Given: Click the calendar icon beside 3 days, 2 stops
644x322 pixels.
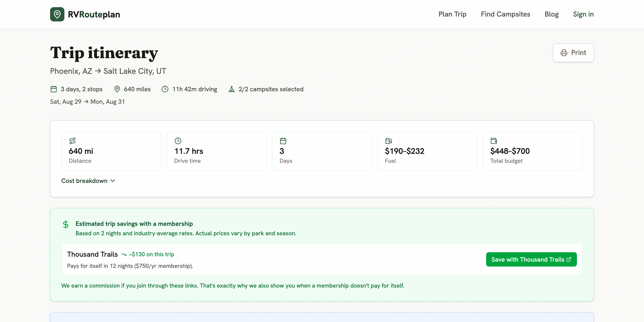Looking at the screenshot, I should [53, 89].
